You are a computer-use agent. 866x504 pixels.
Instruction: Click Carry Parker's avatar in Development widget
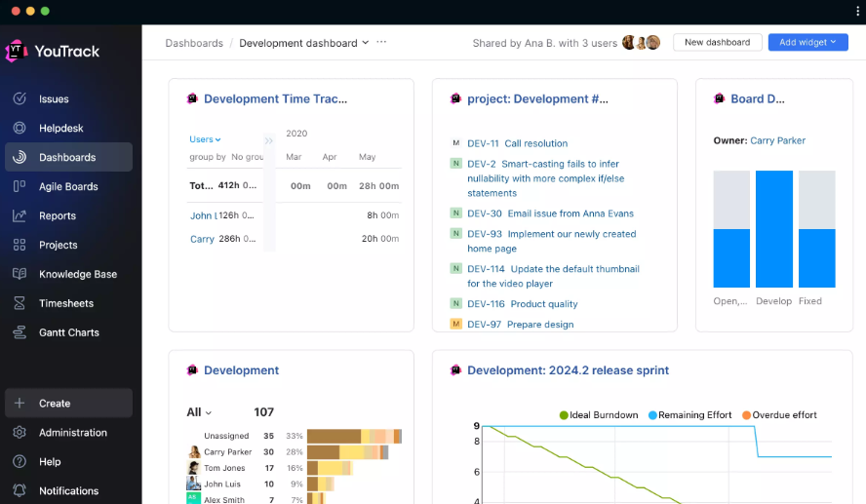[194, 451]
